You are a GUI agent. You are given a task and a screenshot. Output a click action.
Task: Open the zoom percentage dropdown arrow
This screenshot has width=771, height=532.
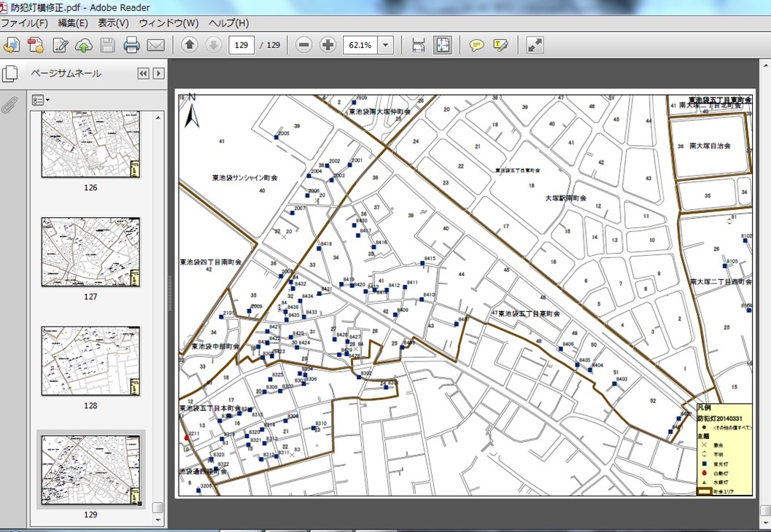click(x=386, y=45)
